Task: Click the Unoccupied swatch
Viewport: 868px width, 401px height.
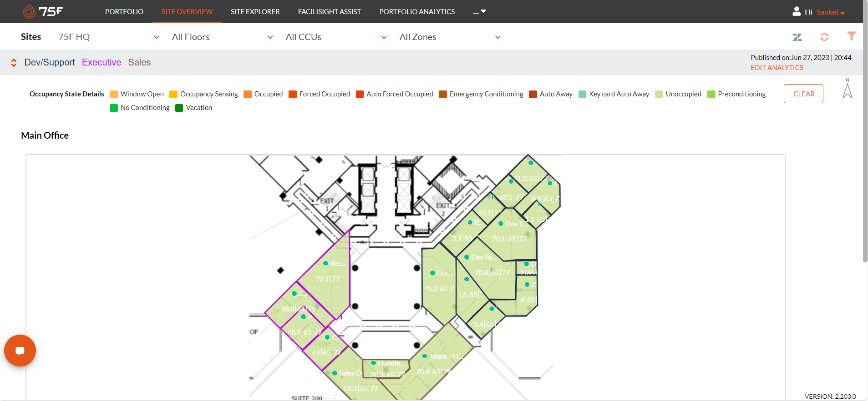Action: click(659, 94)
